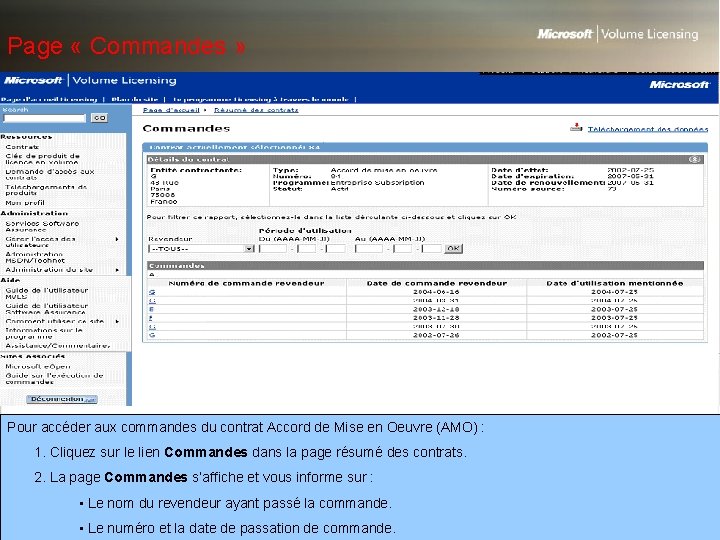The height and width of the screenshot is (540, 720).
Task: Open Page d'accueil Licensing in top navigation
Action: click(x=49, y=99)
